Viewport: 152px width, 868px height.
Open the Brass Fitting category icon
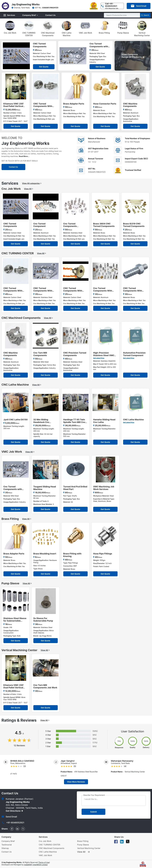coord(104,26)
